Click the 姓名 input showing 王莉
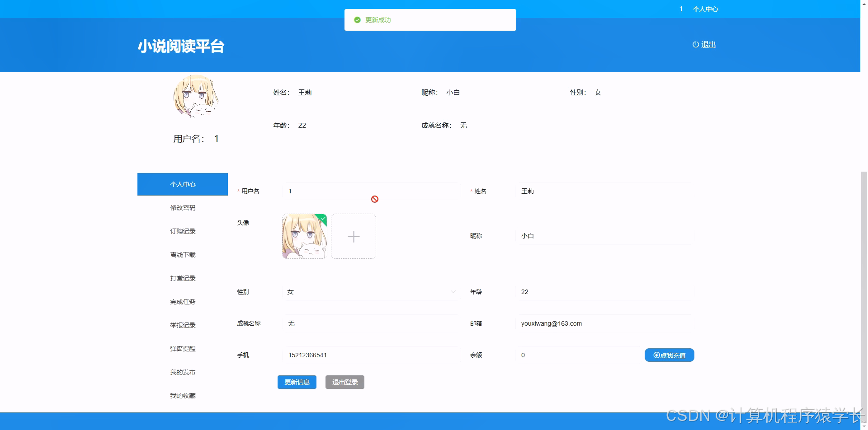Viewport: 868px width, 430px height. click(605, 191)
